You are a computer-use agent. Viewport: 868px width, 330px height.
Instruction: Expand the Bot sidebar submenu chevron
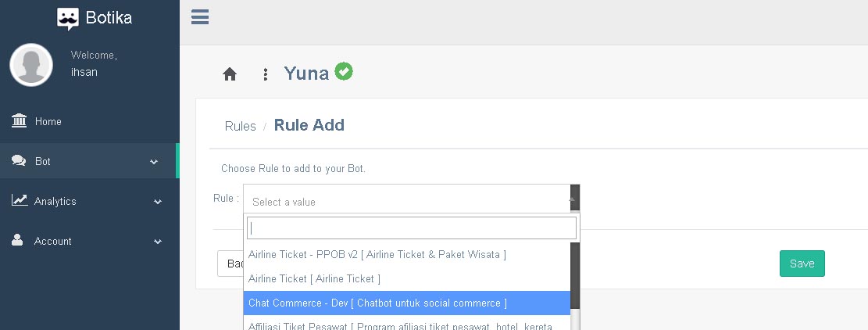pos(154,162)
